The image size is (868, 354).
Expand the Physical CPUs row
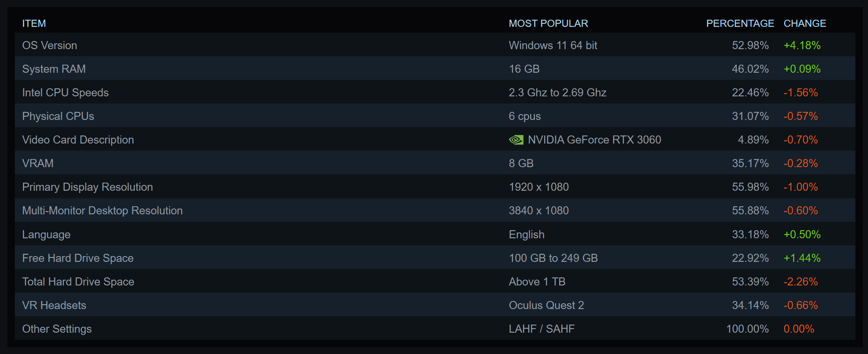click(x=58, y=116)
